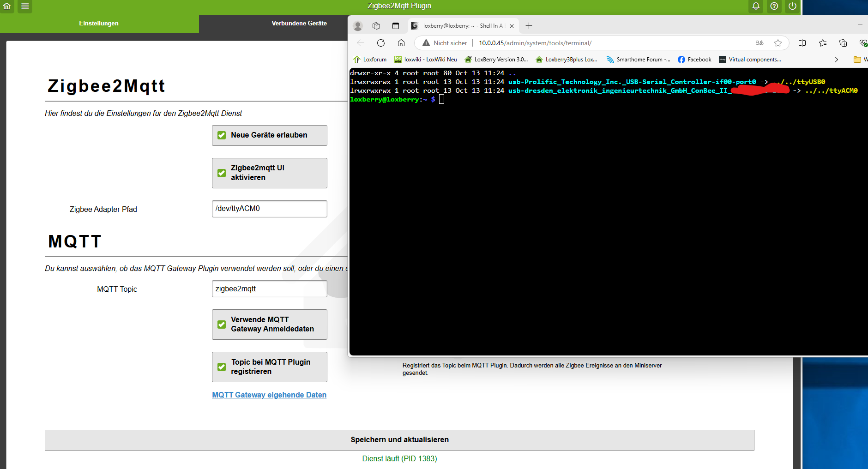Open LoxBerry notifications bell

point(756,6)
